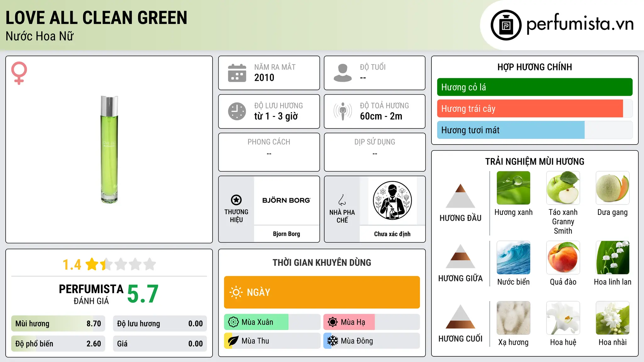Open the Hoa nhài jasmine image
This screenshot has width=644, height=362.
tap(613, 318)
